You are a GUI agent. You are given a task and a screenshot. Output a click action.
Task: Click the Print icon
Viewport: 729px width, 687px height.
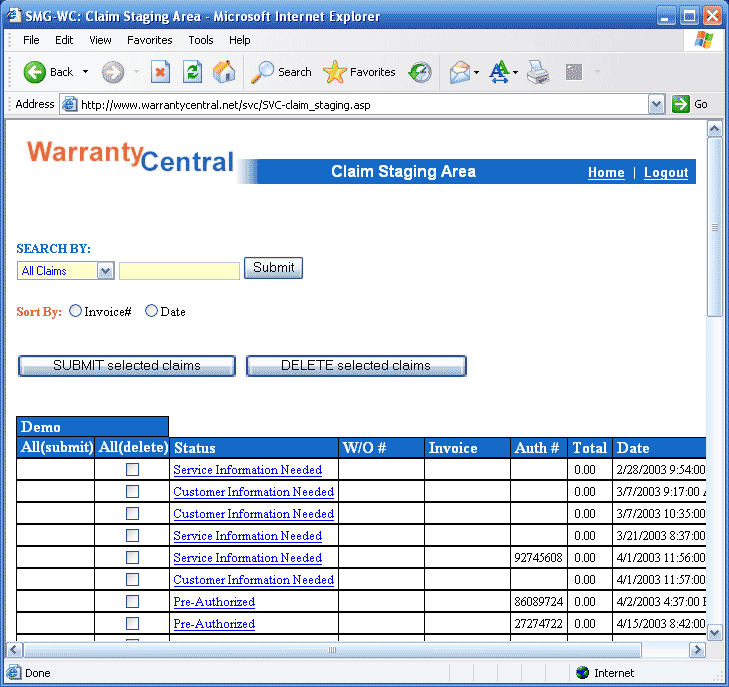pyautogui.click(x=538, y=73)
